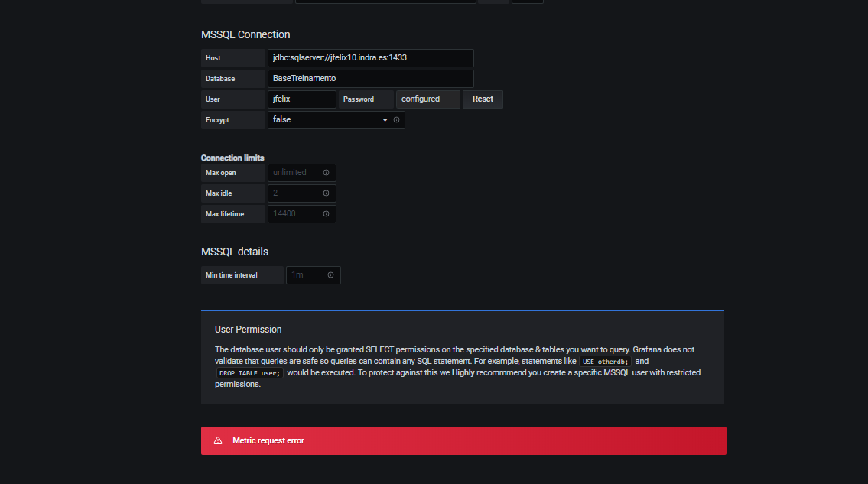Viewport: 868px width, 484px height.
Task: Open the Encrypt dropdown showing false
Action: (329, 119)
